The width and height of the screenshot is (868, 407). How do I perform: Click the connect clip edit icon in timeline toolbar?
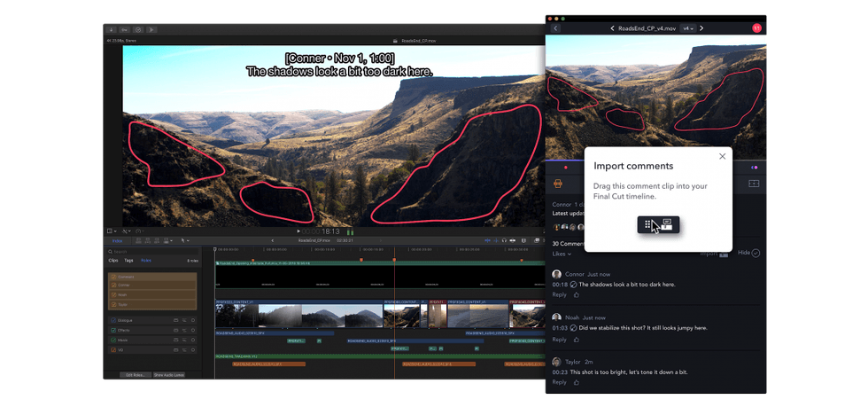point(139,240)
